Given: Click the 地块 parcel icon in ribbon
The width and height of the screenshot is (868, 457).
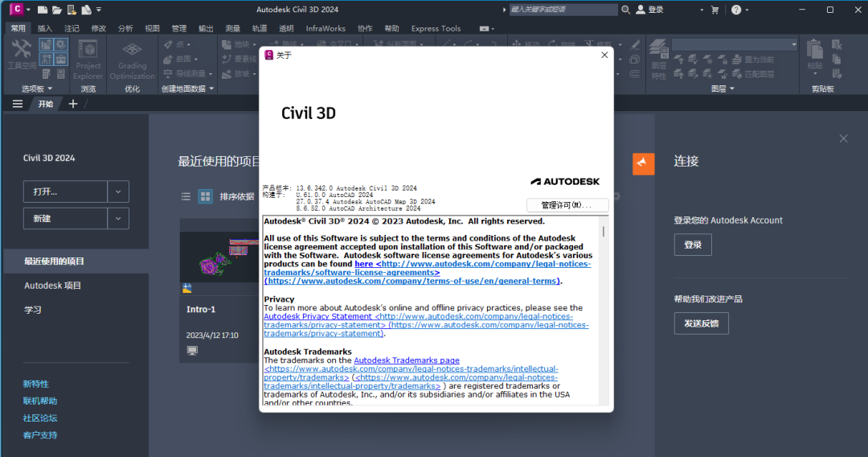Looking at the screenshot, I should point(227,45).
